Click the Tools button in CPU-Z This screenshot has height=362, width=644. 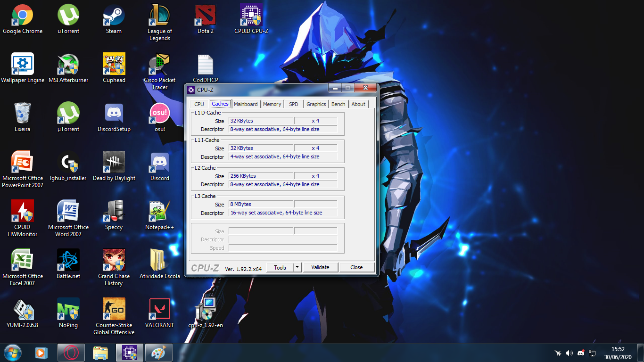tap(280, 267)
